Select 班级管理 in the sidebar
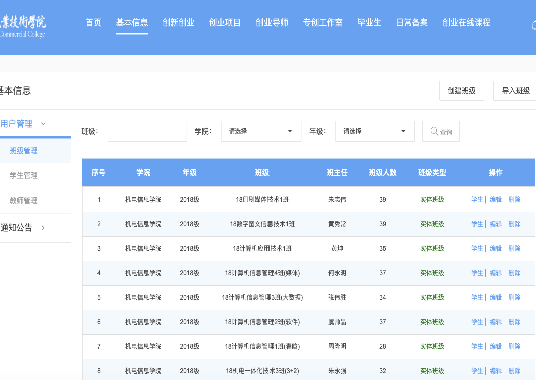 [23, 150]
